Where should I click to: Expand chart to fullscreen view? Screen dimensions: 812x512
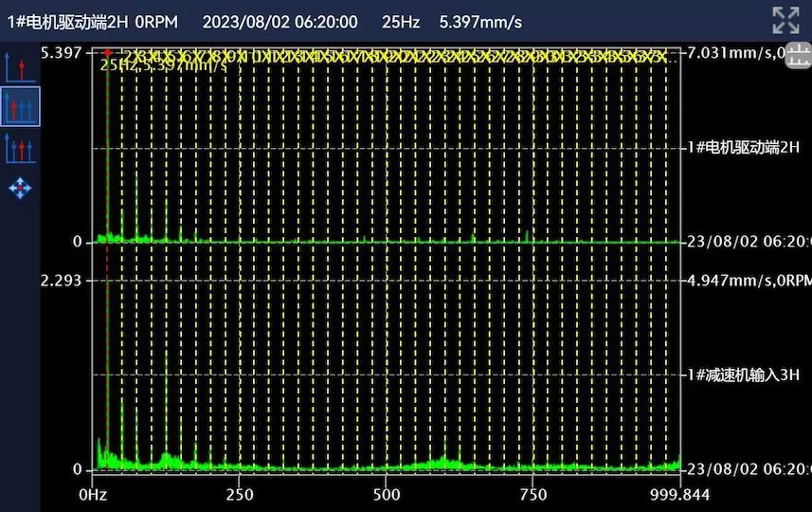click(785, 20)
